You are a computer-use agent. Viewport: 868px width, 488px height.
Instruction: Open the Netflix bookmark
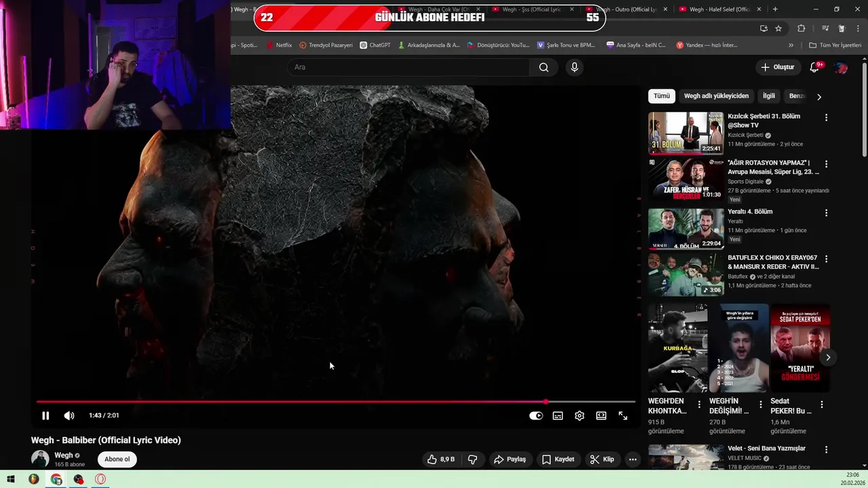(x=279, y=45)
